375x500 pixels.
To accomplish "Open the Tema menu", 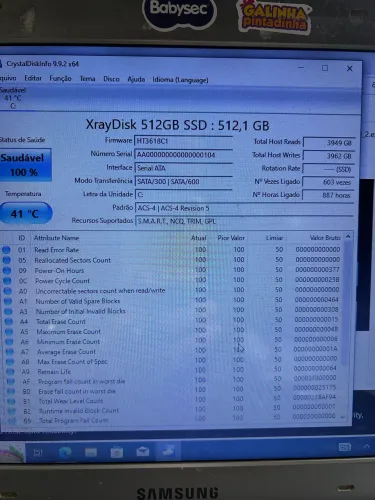I will (x=87, y=79).
